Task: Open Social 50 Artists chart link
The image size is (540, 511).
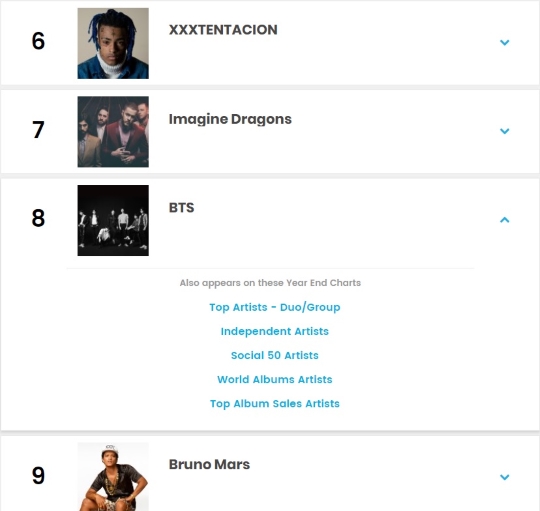Action: [275, 355]
